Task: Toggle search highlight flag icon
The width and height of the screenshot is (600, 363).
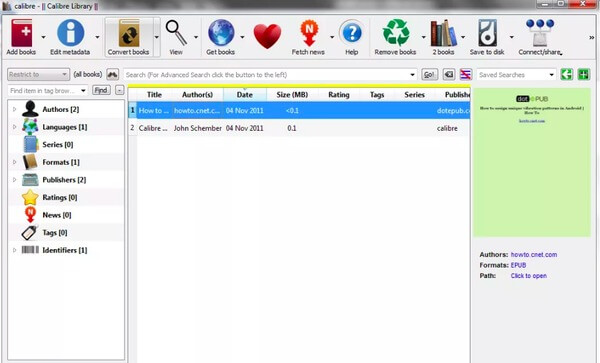Action: [466, 74]
